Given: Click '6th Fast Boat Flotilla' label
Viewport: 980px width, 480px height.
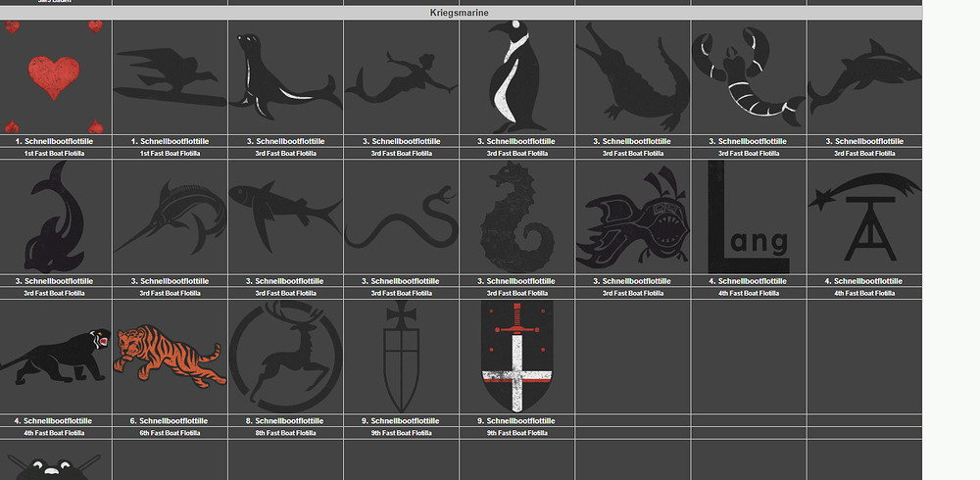Looking at the screenshot, I should pos(170,433).
